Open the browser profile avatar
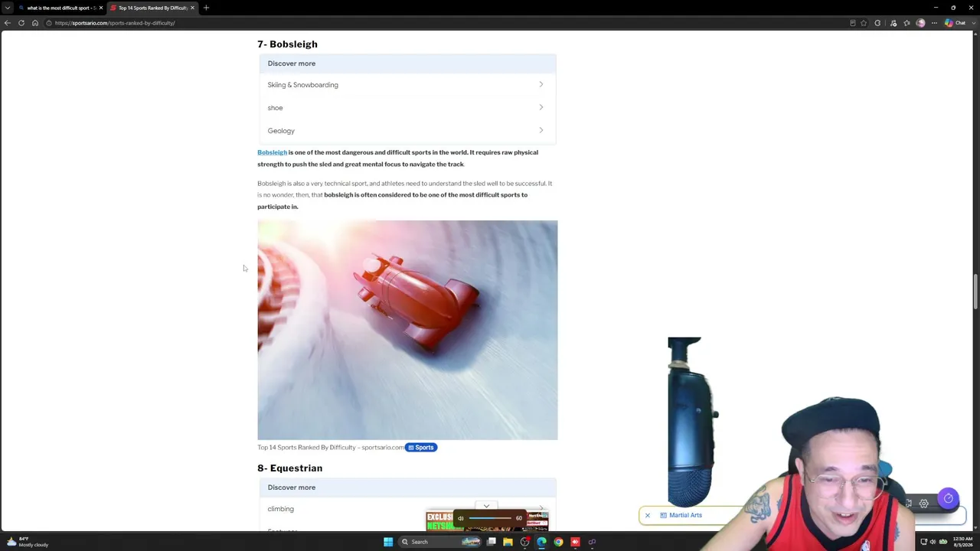 (x=921, y=23)
